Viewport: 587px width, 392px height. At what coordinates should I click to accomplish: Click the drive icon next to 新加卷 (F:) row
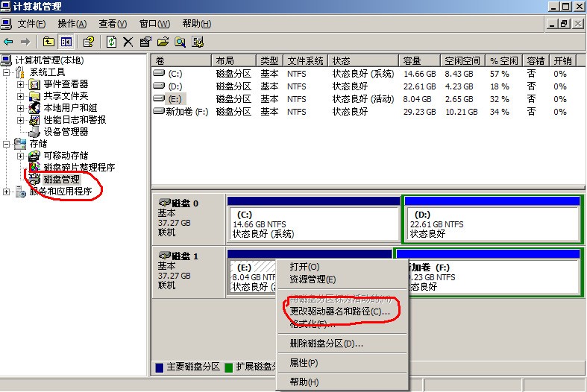click(x=159, y=112)
